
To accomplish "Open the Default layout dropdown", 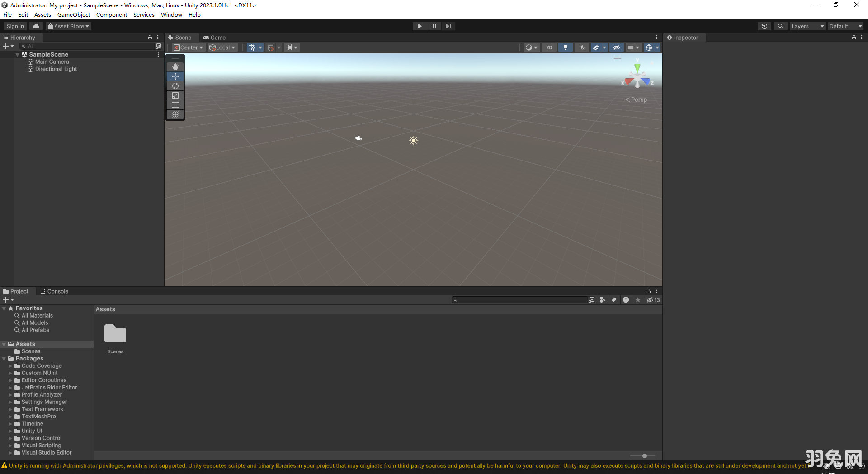I will coord(844,26).
